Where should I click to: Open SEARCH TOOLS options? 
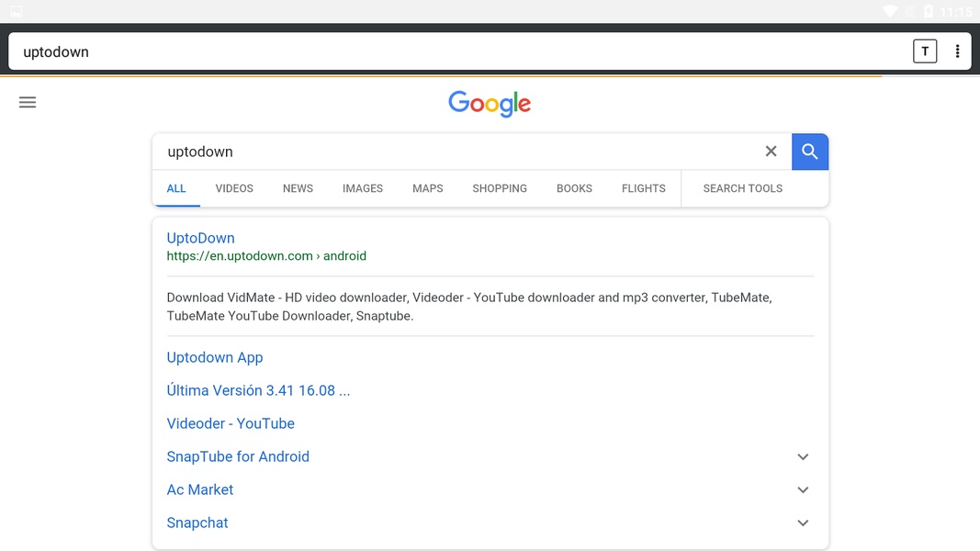click(x=742, y=188)
